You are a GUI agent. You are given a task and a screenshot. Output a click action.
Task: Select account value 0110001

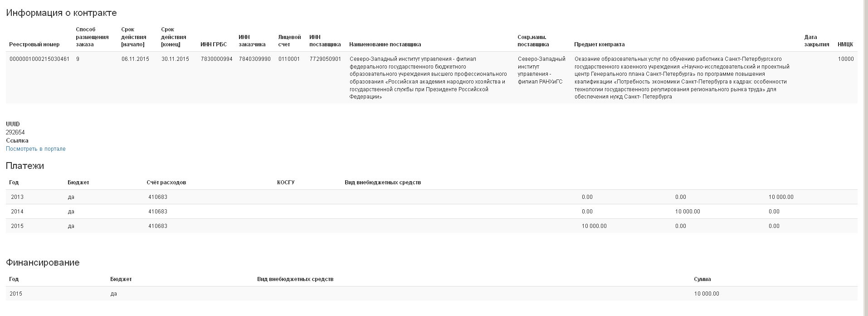(289, 59)
